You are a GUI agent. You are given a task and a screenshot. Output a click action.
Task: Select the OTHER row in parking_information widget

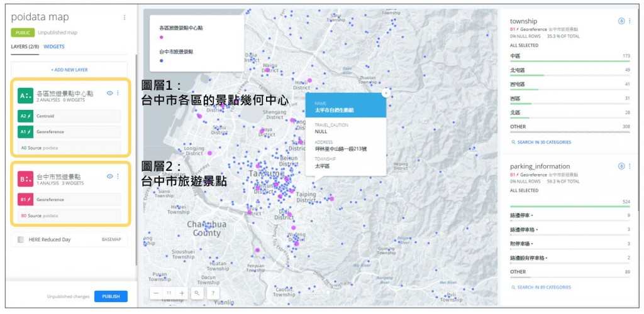click(x=570, y=273)
